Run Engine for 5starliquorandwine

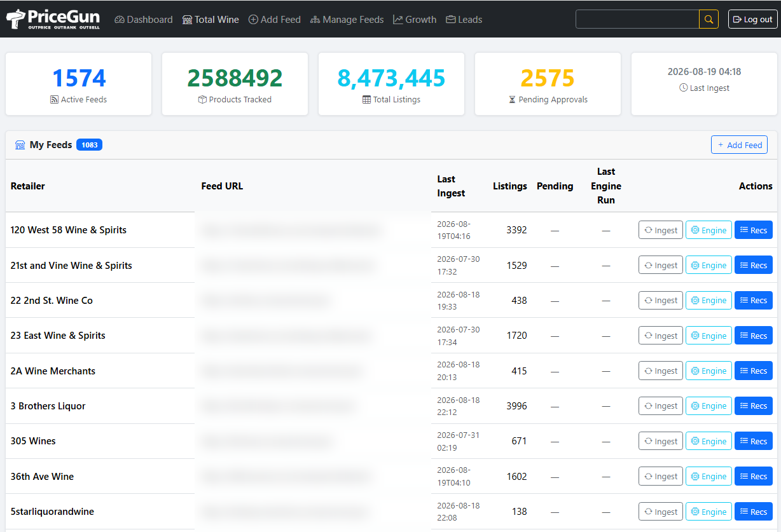point(708,512)
